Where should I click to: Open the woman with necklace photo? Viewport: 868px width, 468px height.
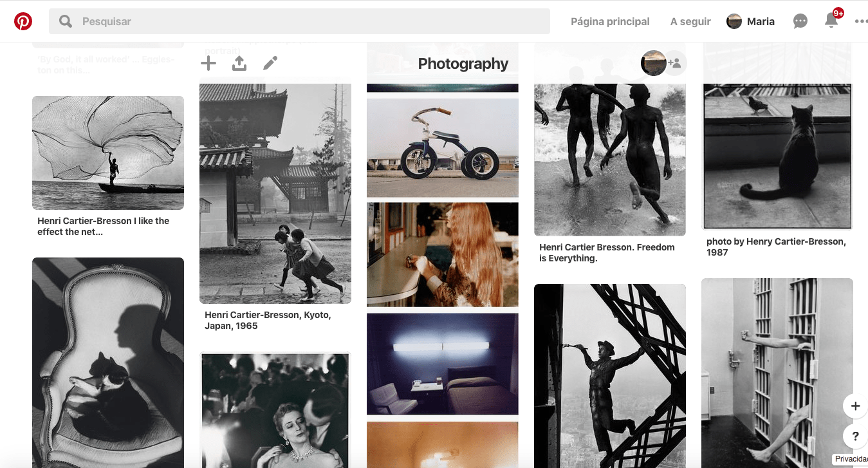click(275, 410)
